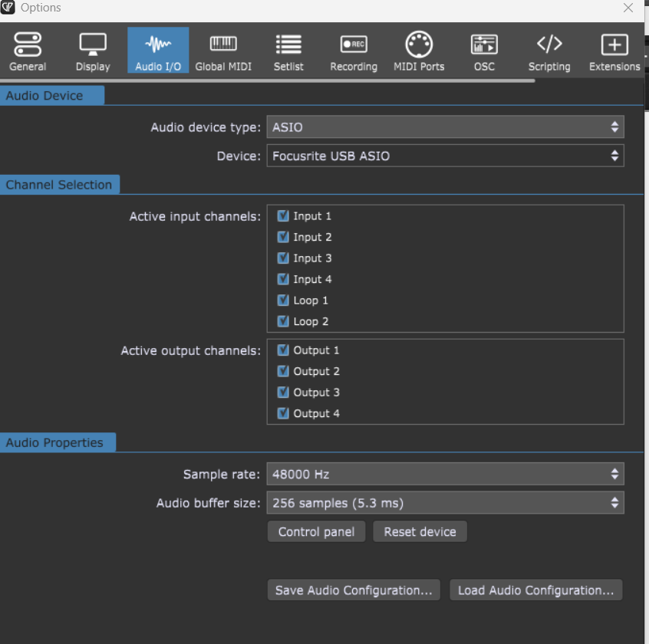Expand the Audio device type dropdown
The width and height of the screenshot is (649, 644).
coord(445,127)
